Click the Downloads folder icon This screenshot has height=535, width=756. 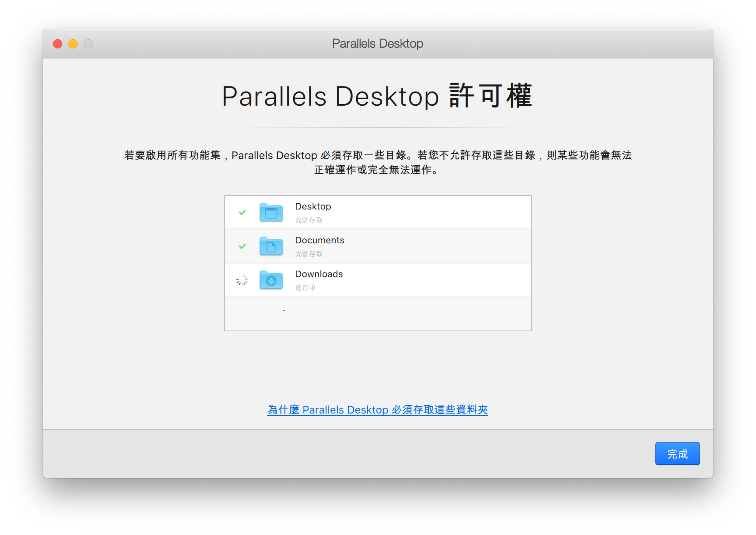(x=271, y=280)
